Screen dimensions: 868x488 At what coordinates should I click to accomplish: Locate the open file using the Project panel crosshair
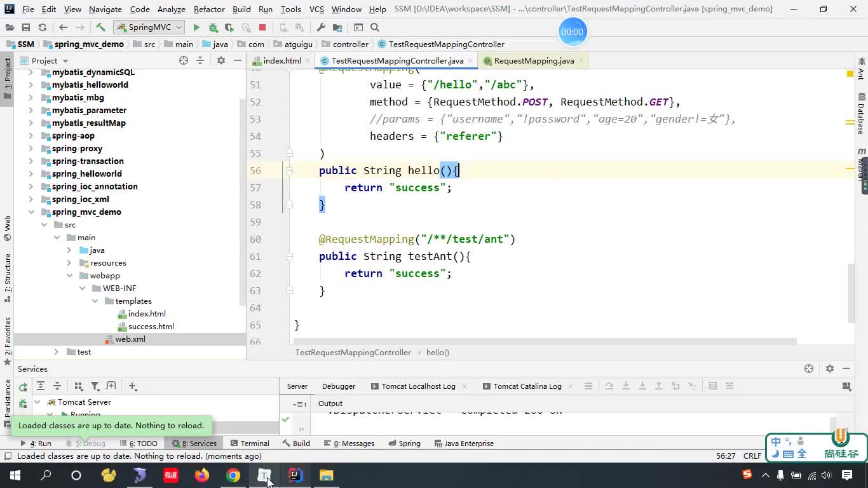[x=184, y=60]
